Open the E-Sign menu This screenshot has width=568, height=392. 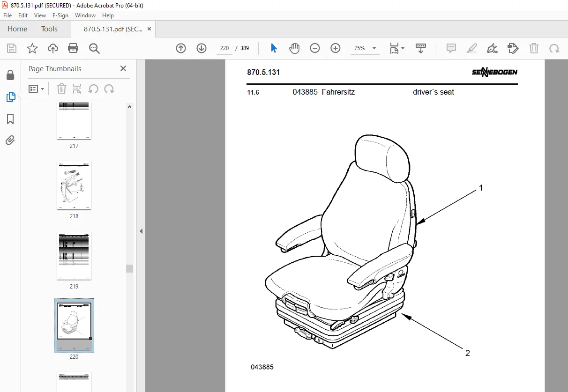click(x=60, y=15)
